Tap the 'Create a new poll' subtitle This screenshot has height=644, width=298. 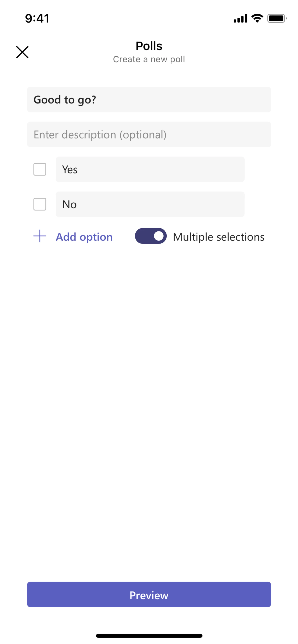tap(149, 59)
